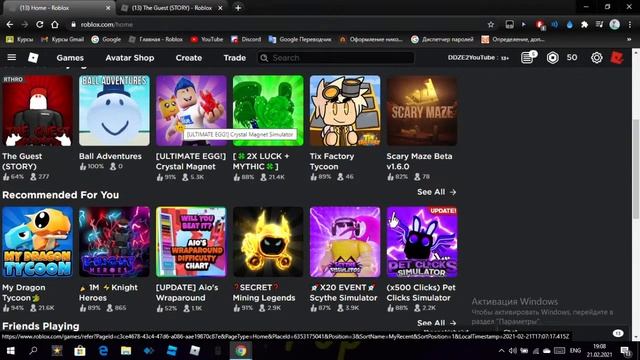
Task: Bookmark this page with the star
Action: (491, 24)
